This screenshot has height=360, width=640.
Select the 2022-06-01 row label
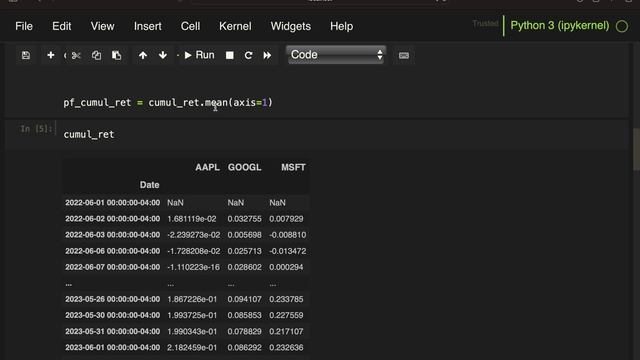pos(113,202)
